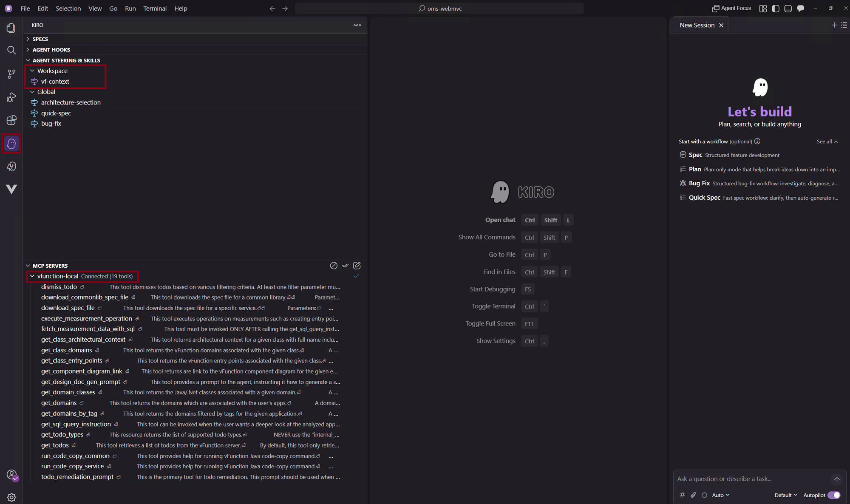This screenshot has width=850, height=504.
Task: Start a new session with plus icon
Action: 834,25
